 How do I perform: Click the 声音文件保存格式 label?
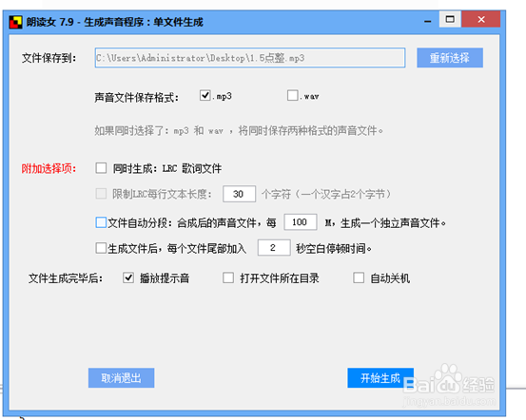(137, 98)
